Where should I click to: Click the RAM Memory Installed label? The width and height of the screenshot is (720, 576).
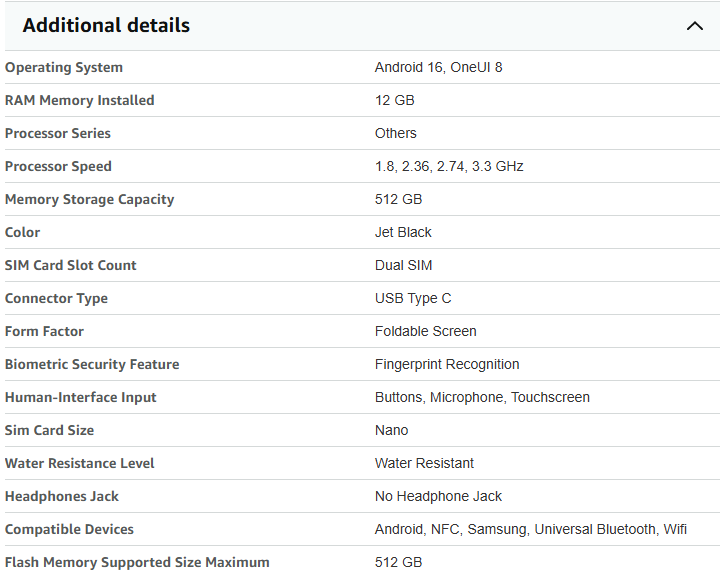coord(79,100)
